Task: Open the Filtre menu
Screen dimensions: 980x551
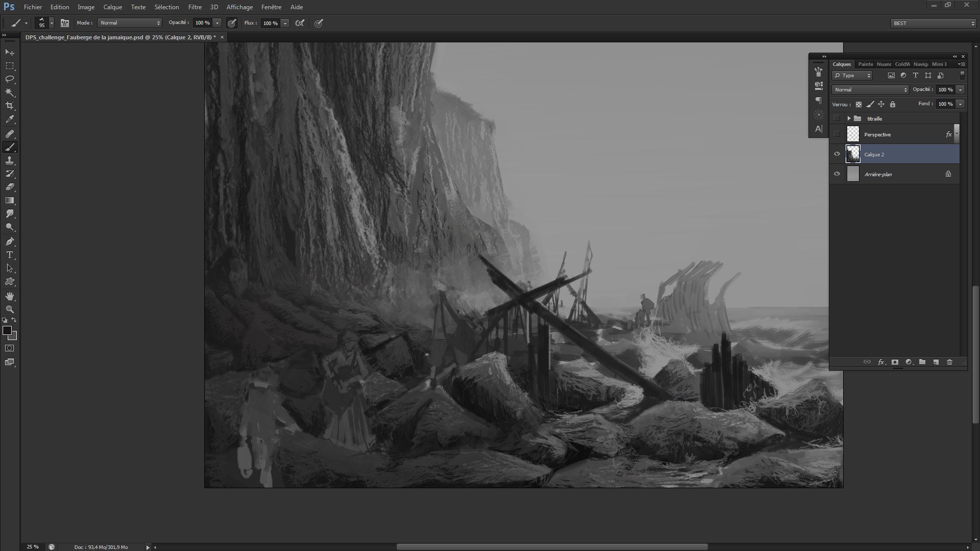Action: tap(195, 7)
